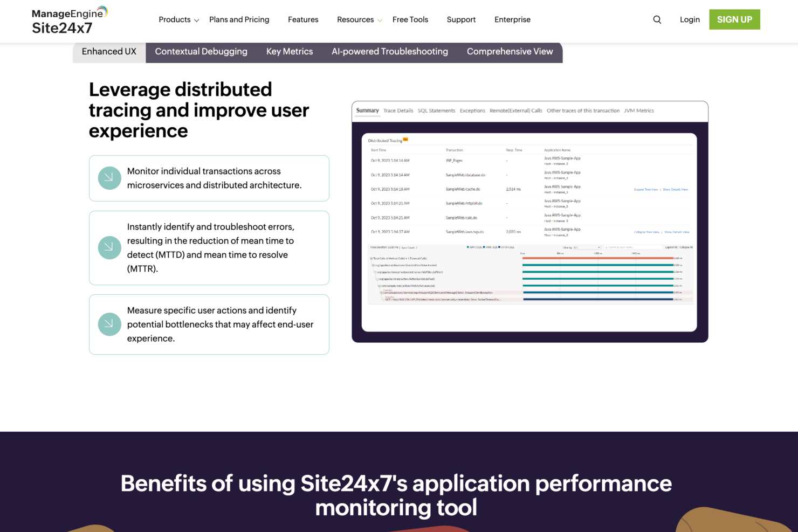The width and height of the screenshot is (798, 532).
Task: Click arrow icon on the MTTD/MTTR card
Action: coord(109,247)
